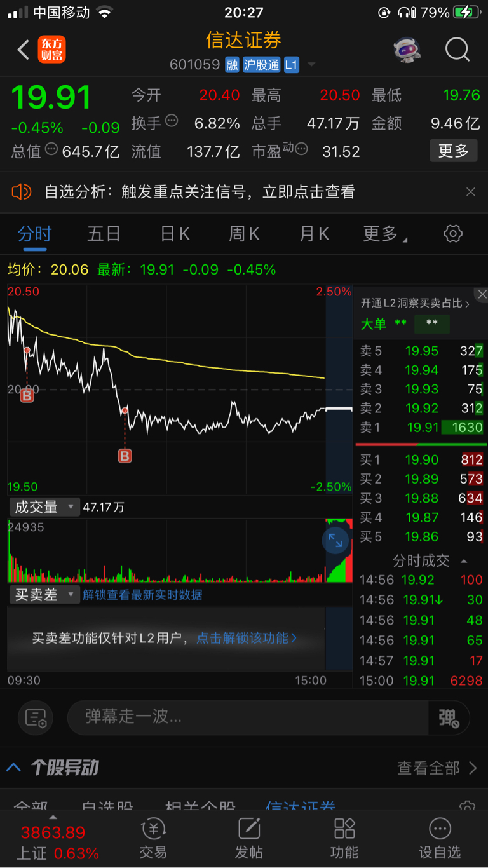This screenshot has width=488, height=868.
Task: Select the 15:00 19.91 6298 trade row
Action: click(421, 681)
